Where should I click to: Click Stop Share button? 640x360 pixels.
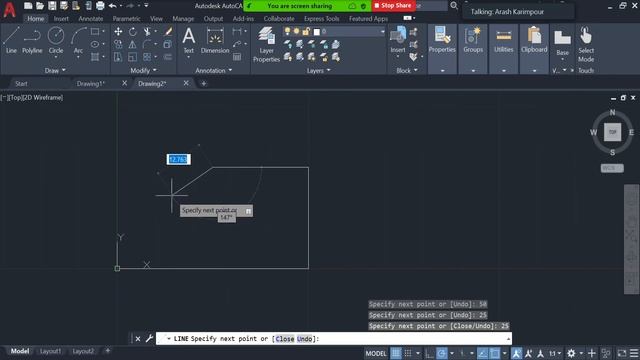click(393, 6)
